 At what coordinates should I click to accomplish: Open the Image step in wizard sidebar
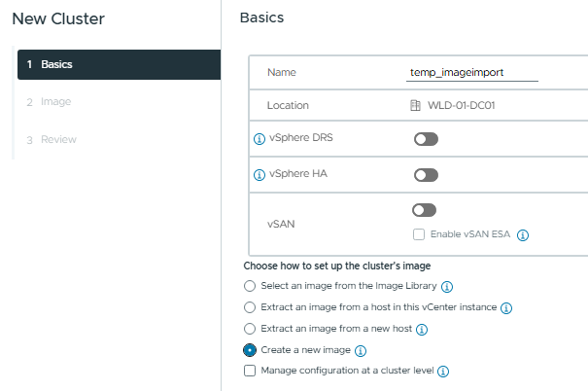pyautogui.click(x=55, y=101)
